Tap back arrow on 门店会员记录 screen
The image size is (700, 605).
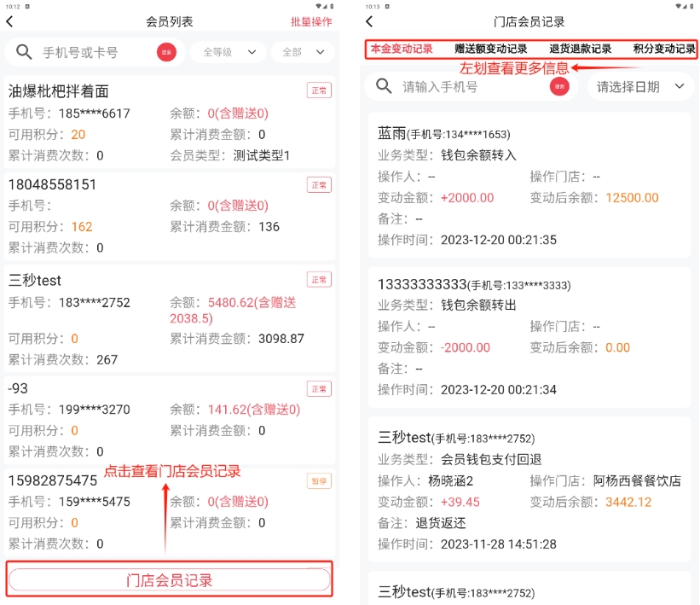[x=369, y=22]
